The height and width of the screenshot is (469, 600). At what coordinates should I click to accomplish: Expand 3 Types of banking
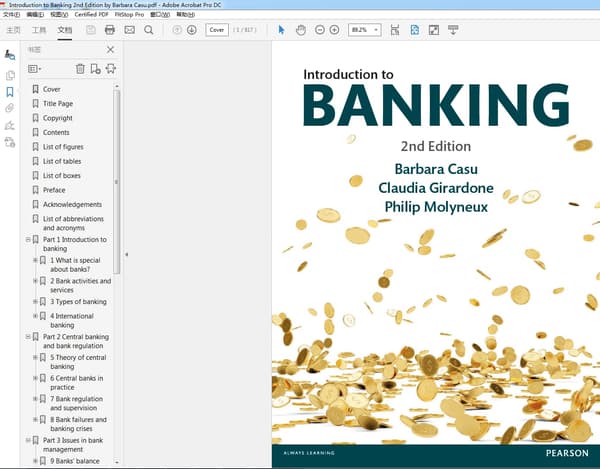pos(35,301)
